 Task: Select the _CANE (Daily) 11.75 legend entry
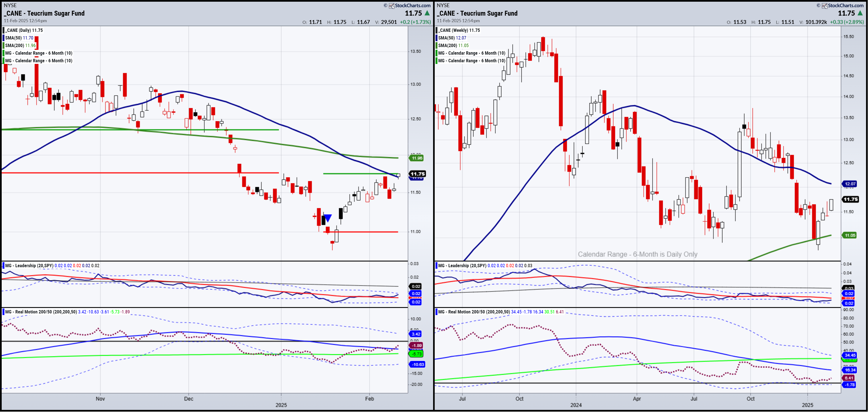(x=24, y=30)
